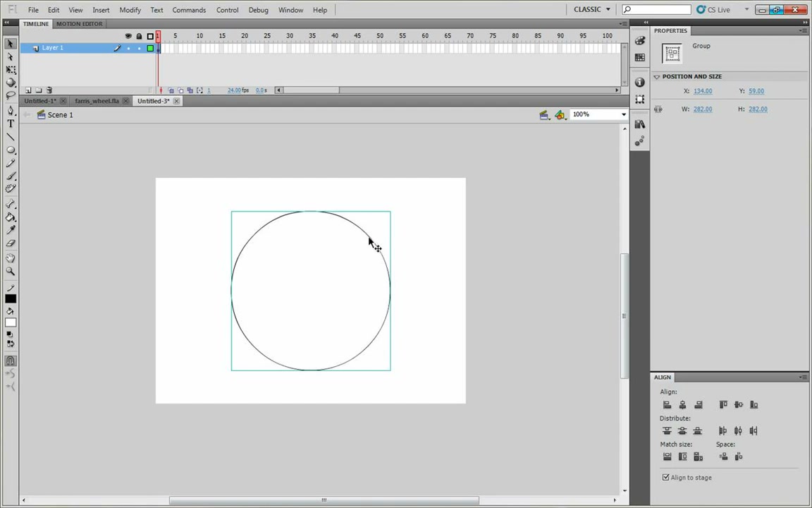Image resolution: width=812 pixels, height=508 pixels.
Task: Click the Delete layer trash icon
Action: (49, 90)
